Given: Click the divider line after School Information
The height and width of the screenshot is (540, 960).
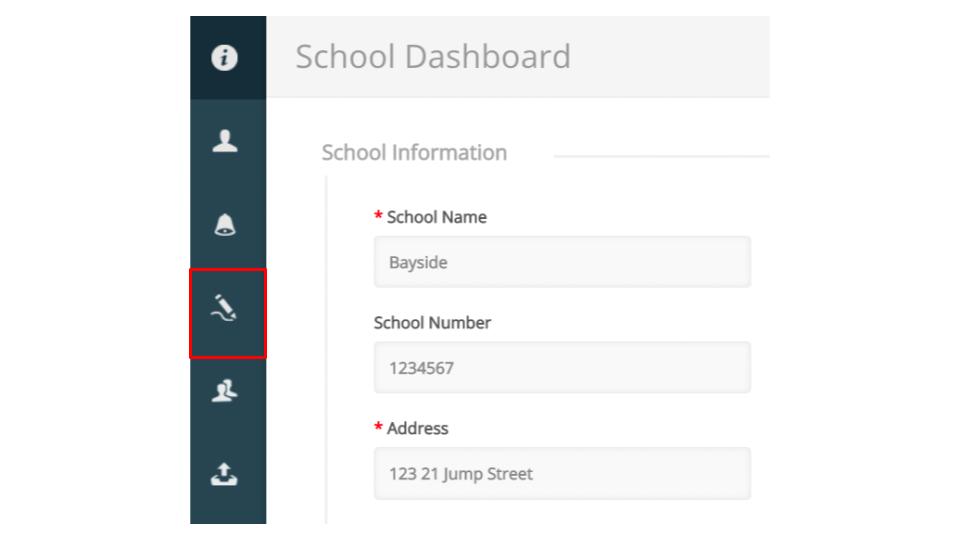Looking at the screenshot, I should click(x=660, y=156).
